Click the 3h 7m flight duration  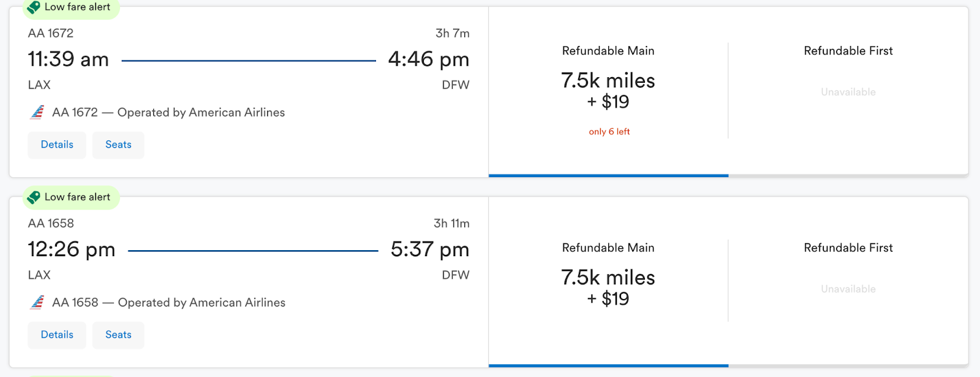click(x=452, y=33)
